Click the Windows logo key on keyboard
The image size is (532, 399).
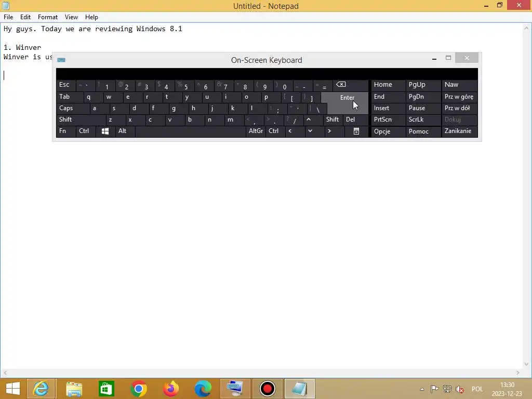(x=105, y=131)
